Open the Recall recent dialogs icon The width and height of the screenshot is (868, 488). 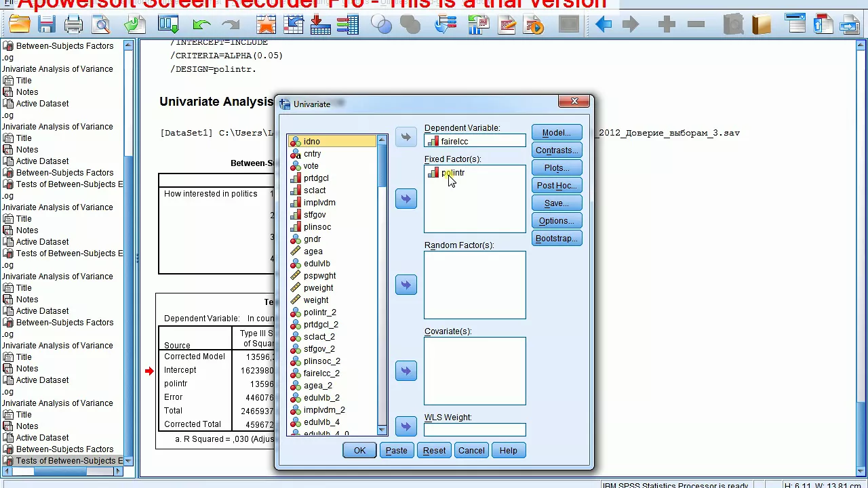[168, 25]
